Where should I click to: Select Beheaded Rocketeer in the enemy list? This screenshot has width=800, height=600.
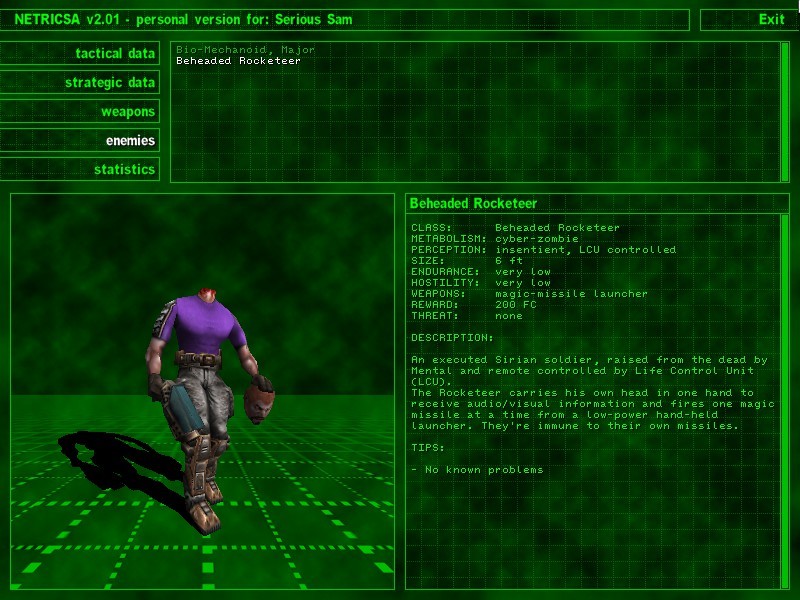pos(238,61)
